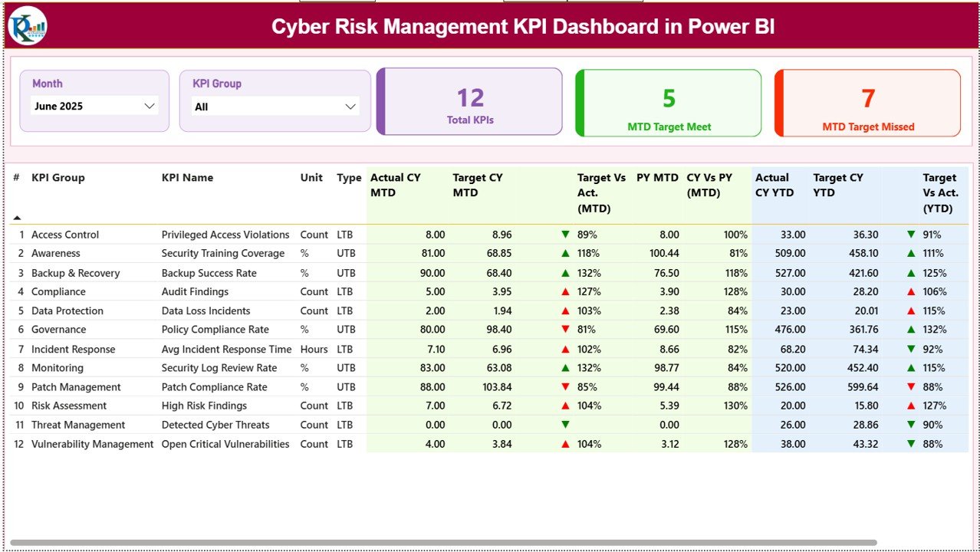Click the Total KPIs summary card
Viewport: 980px width, 552px height.
point(469,101)
